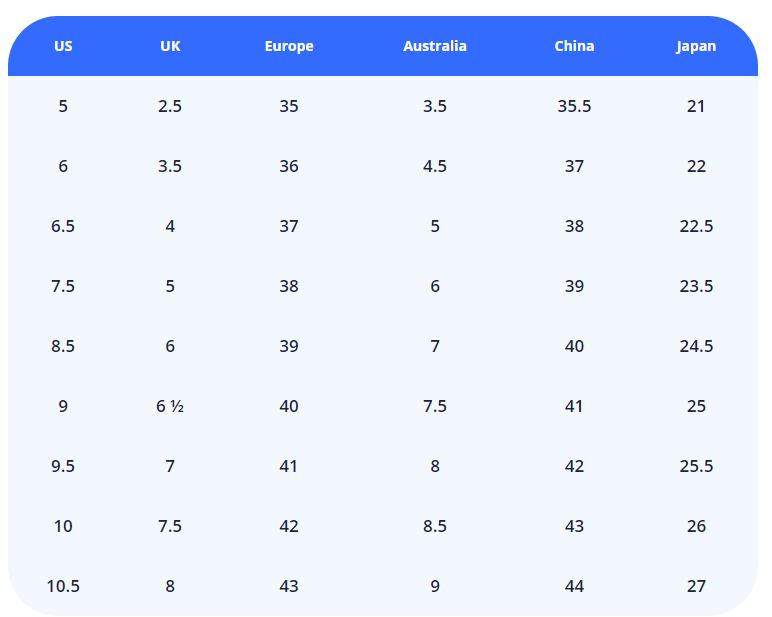Screen dimensions: 772x617
Task: Click the China column header
Action: (574, 46)
